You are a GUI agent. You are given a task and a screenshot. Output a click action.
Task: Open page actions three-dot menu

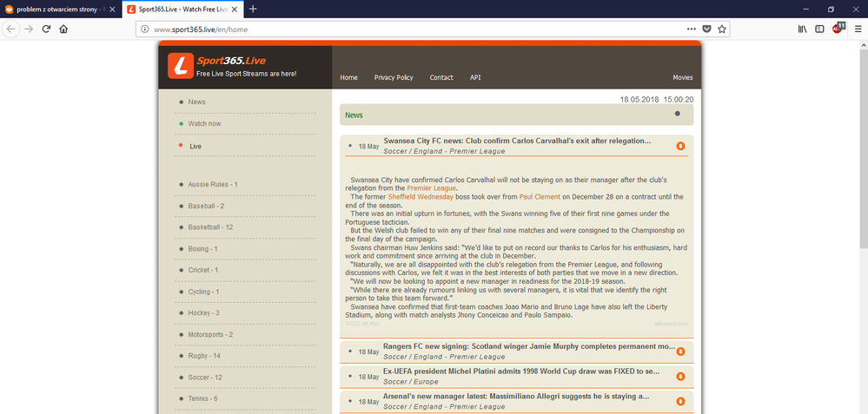point(690,29)
